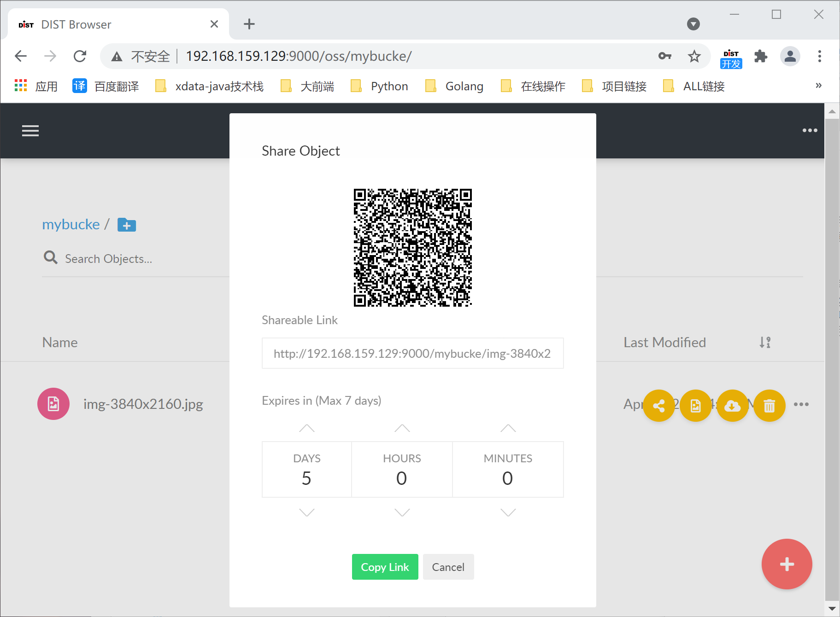Click the scrollbar down arrow
The width and height of the screenshot is (840, 617).
(x=832, y=608)
